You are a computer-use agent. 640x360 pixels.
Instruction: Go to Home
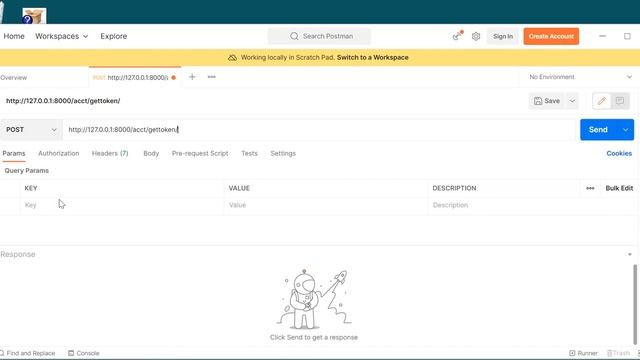pyautogui.click(x=14, y=36)
